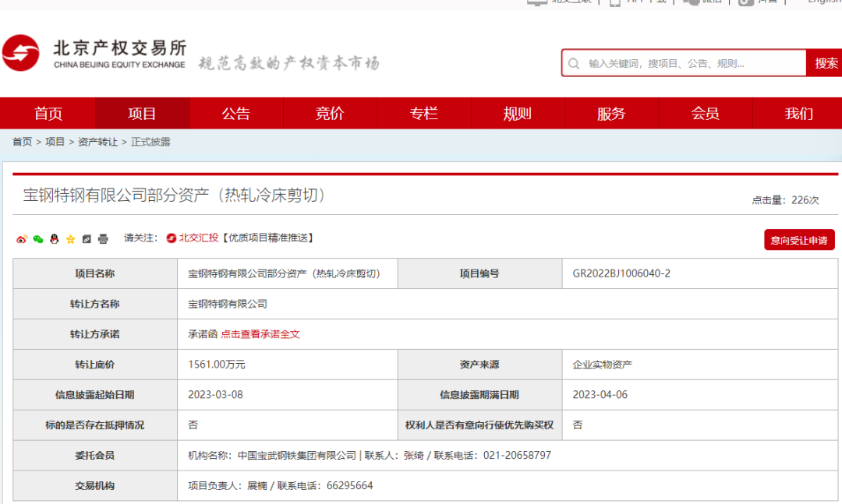This screenshot has height=504, width=842.
Task: Open the 服务 navigation tab
Action: pyautogui.click(x=611, y=113)
